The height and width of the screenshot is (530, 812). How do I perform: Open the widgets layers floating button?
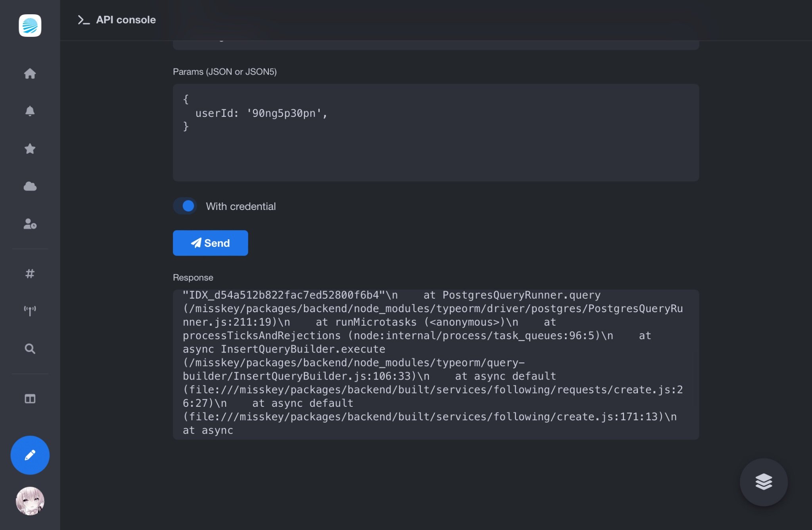[763, 482]
